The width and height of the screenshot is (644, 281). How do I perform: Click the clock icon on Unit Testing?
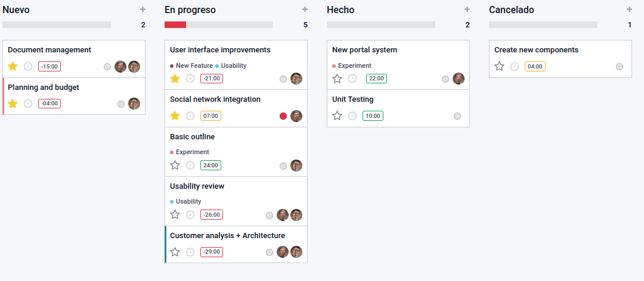(x=352, y=115)
